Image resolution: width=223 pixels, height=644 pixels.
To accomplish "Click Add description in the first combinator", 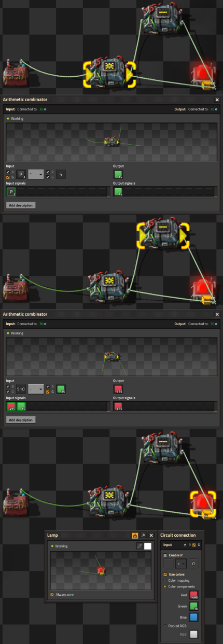I will click(x=21, y=205).
